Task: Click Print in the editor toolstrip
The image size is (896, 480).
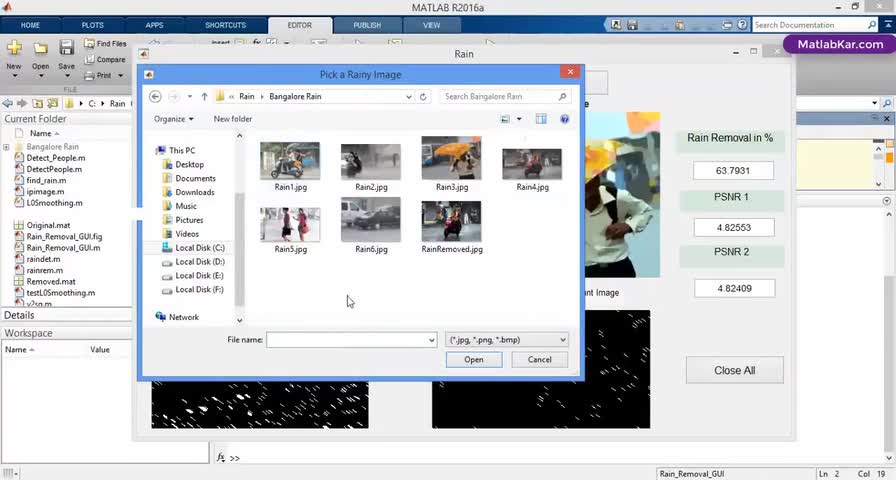Action: (98, 75)
